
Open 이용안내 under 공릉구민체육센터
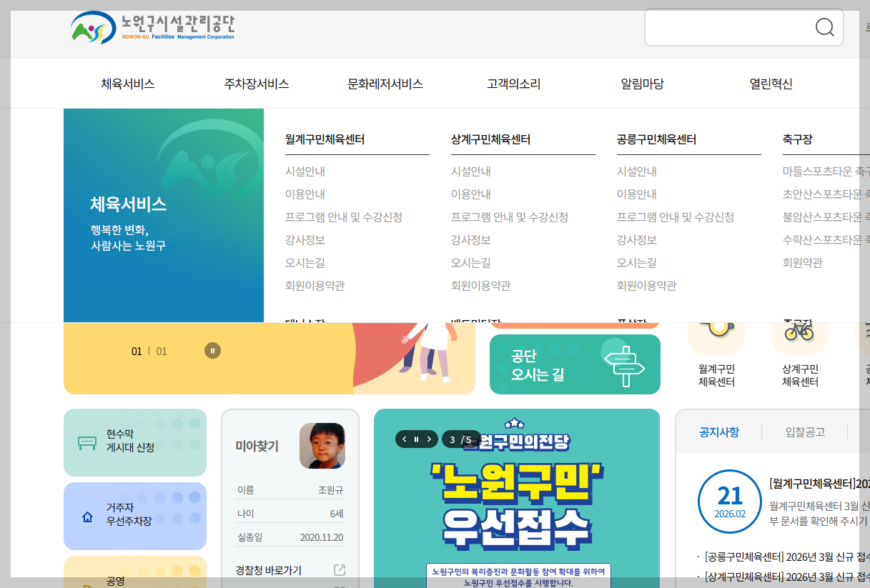pyautogui.click(x=637, y=194)
